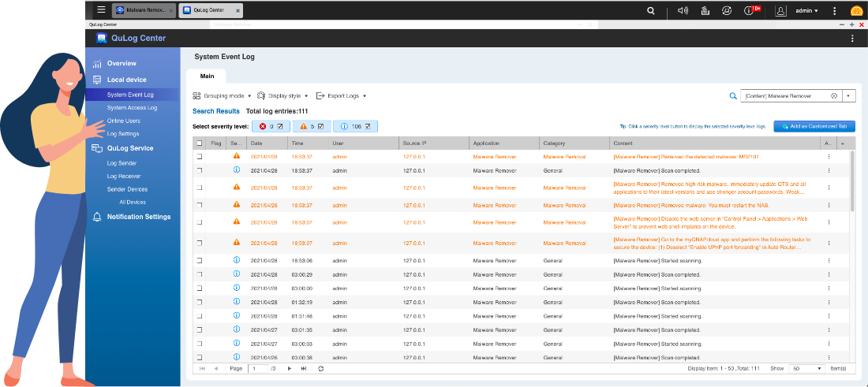Click the Add as Customized Tab button
Screen dimensions: 868x387
tap(814, 126)
